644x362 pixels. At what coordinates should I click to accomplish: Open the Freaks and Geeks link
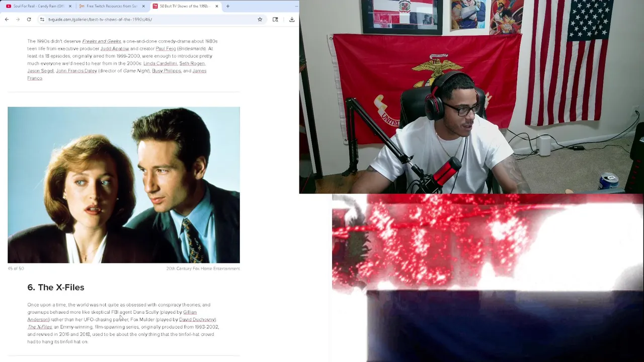[x=101, y=41]
